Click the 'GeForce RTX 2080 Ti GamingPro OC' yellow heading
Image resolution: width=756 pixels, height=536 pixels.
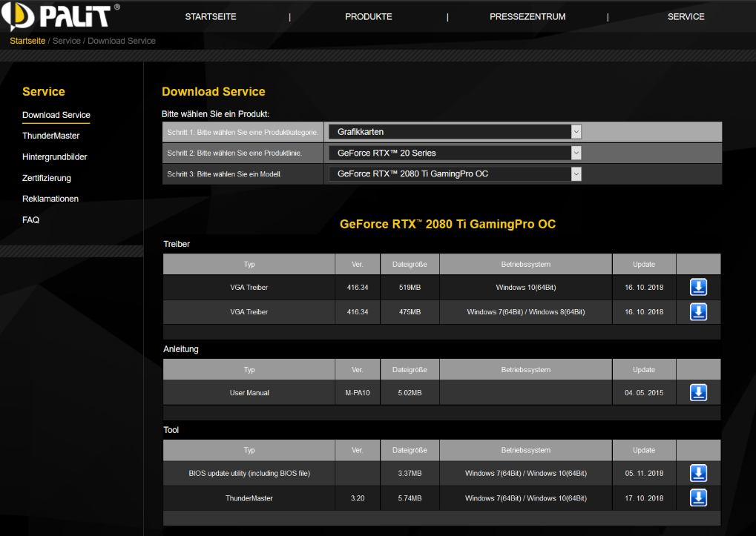pos(447,224)
